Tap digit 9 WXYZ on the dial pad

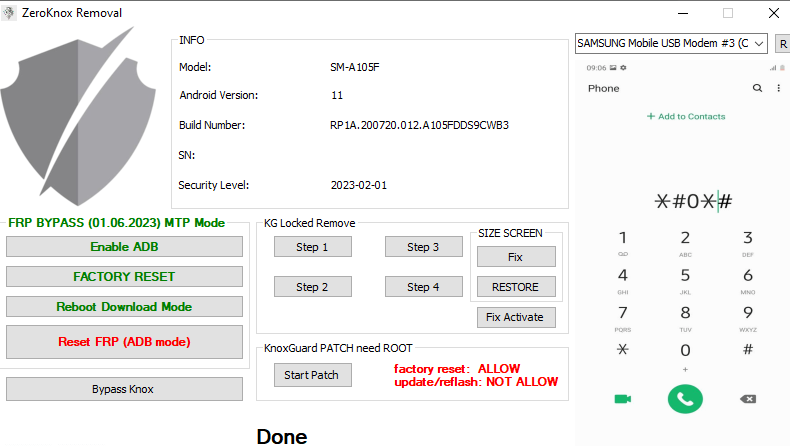pos(748,317)
